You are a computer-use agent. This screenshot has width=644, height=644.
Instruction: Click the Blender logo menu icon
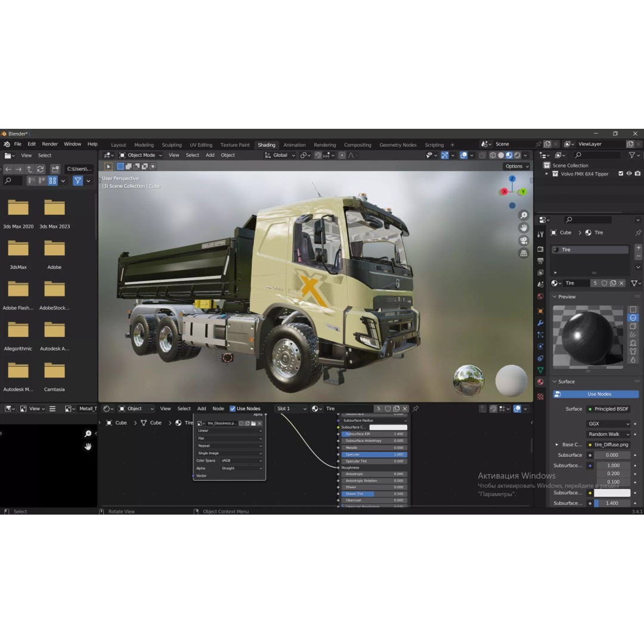(x=7, y=144)
